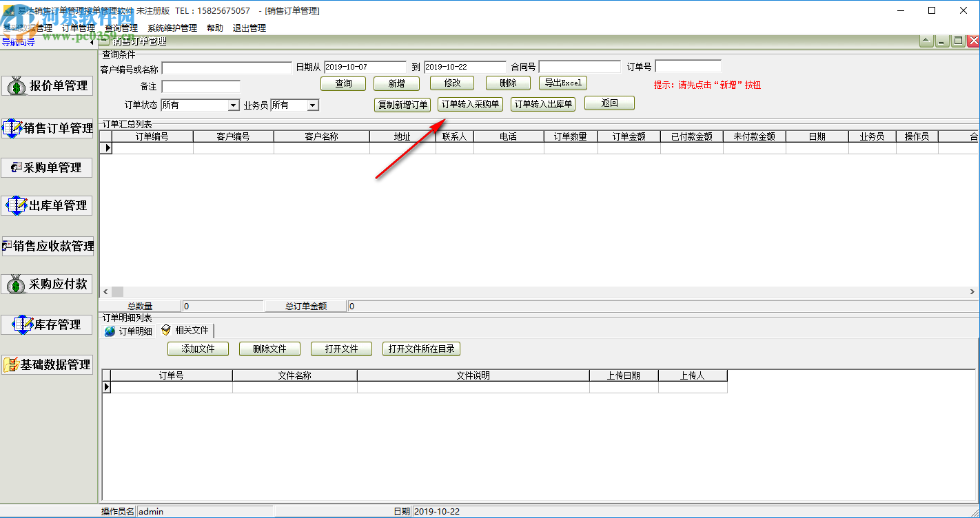
Task: Switch to the 订单明细 tab
Action: (x=129, y=331)
